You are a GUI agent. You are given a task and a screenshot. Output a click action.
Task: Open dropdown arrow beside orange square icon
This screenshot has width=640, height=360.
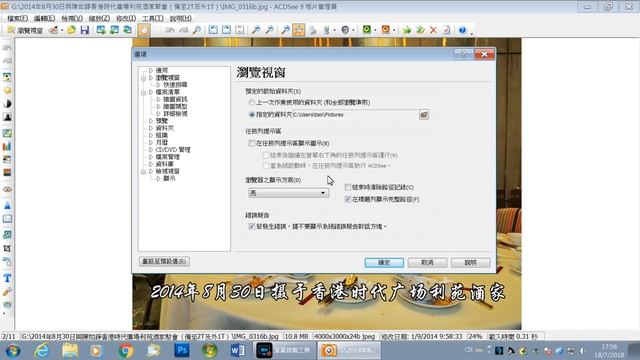[394, 30]
